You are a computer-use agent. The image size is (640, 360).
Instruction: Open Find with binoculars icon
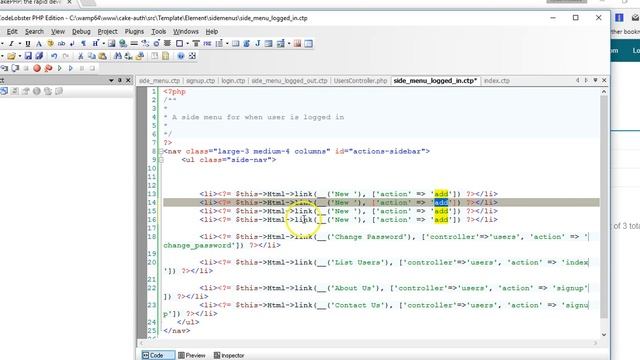(118, 56)
